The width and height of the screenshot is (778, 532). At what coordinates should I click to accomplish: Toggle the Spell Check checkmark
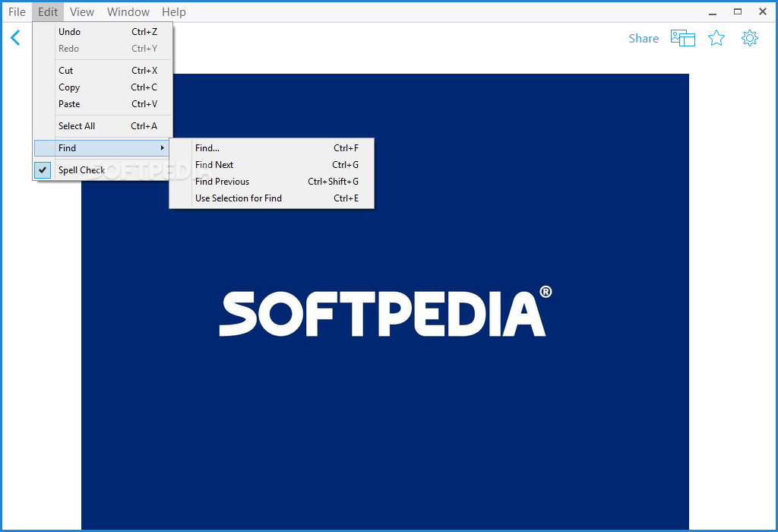[x=43, y=170]
